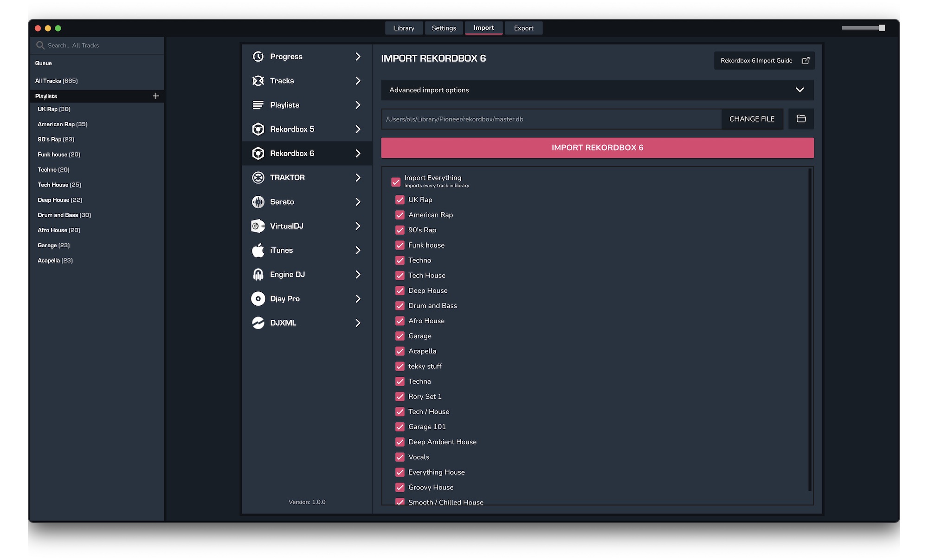
Task: Click the Search All Tracks field
Action: pyautogui.click(x=97, y=45)
